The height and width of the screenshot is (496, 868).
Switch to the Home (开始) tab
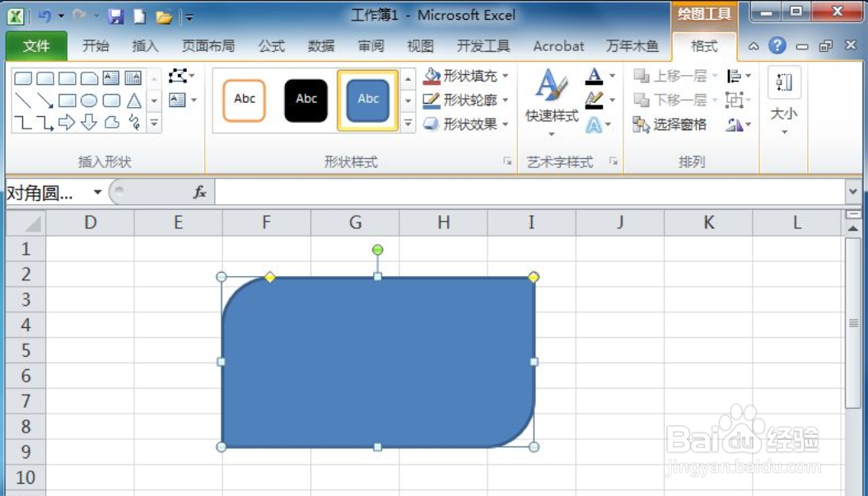click(96, 46)
